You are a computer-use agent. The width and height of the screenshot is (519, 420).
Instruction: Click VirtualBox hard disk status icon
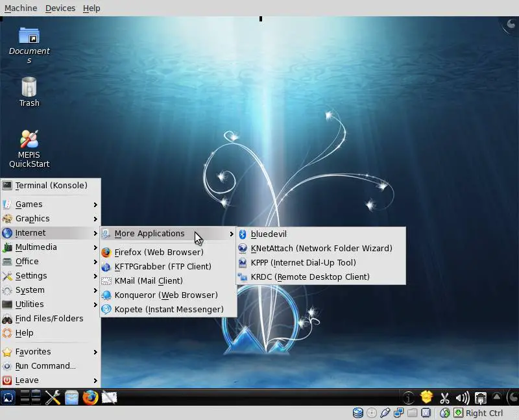[358, 413]
